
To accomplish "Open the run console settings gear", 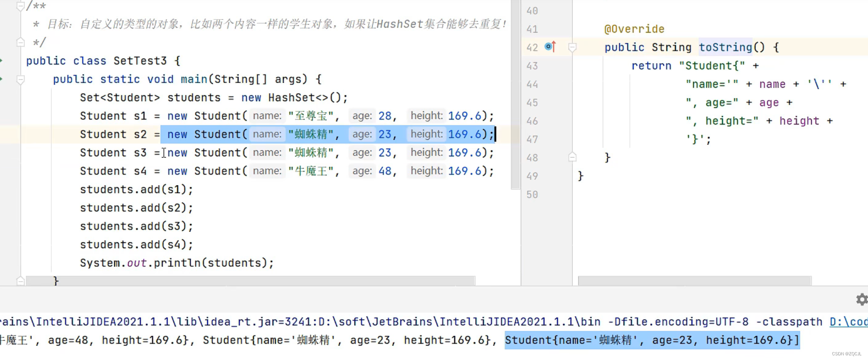I will coord(862,299).
